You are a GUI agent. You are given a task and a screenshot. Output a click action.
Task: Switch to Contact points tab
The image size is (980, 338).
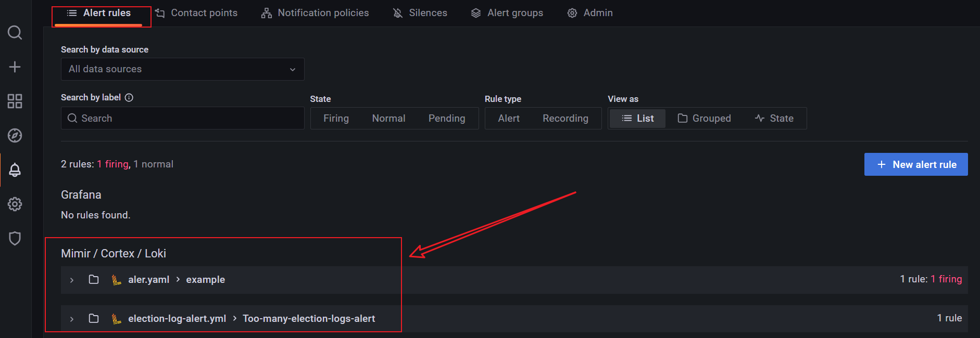196,13
